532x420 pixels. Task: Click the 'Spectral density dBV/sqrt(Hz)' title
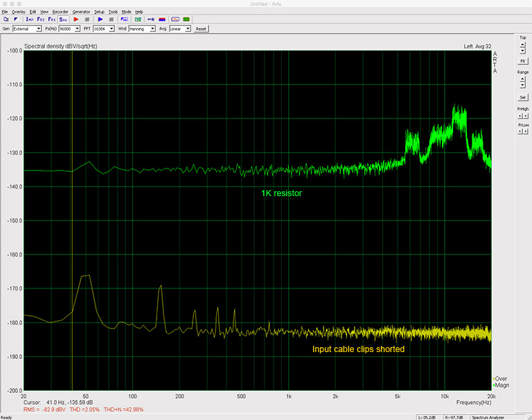(x=61, y=46)
